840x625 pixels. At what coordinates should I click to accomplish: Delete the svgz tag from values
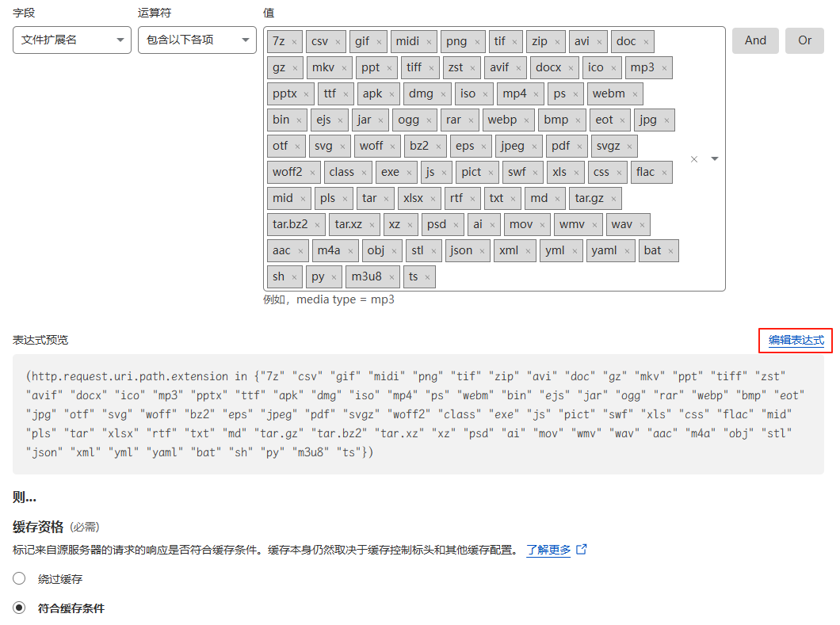pyautogui.click(x=629, y=147)
